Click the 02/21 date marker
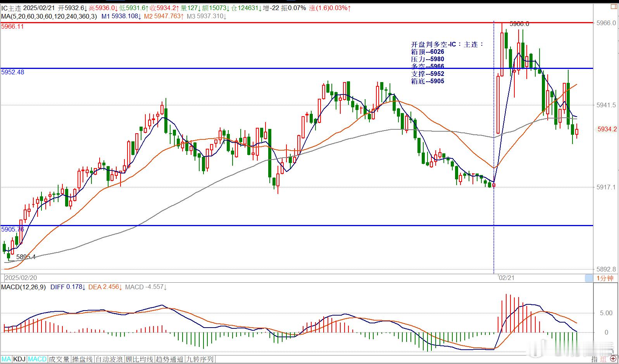 tap(507, 278)
